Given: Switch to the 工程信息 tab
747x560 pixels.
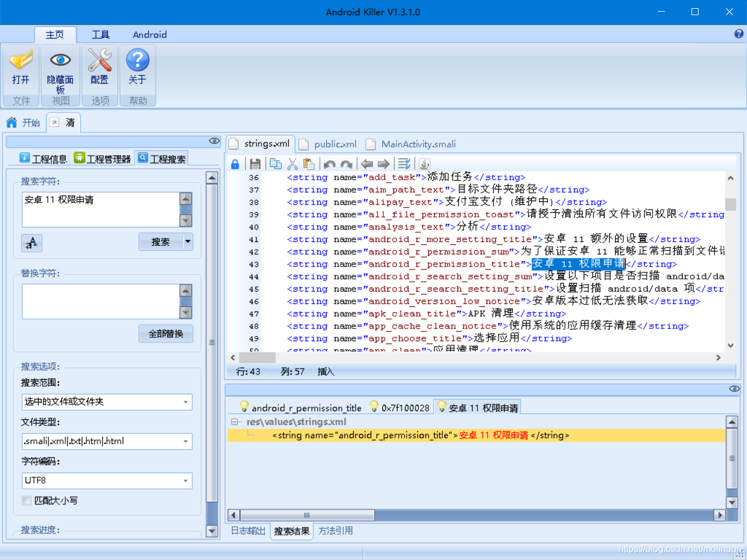Looking at the screenshot, I should click(43, 159).
